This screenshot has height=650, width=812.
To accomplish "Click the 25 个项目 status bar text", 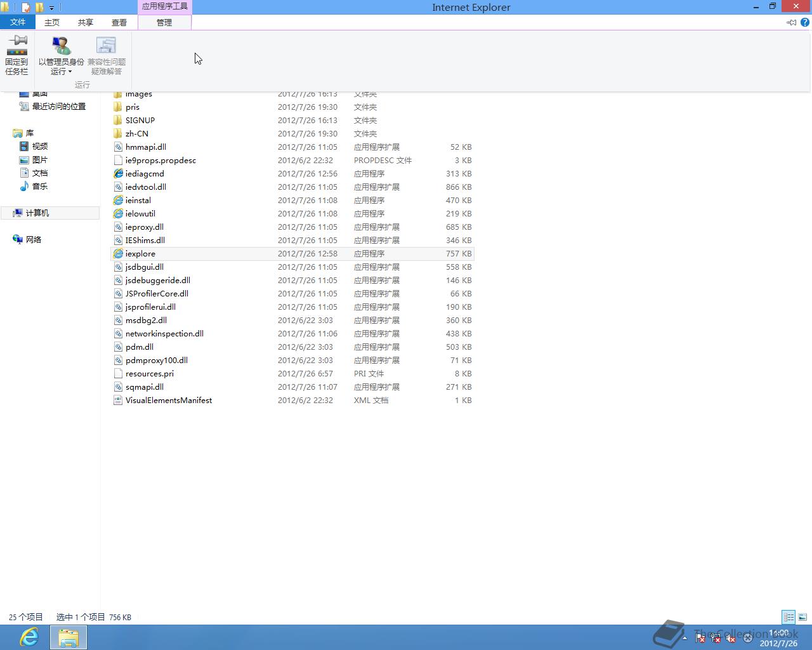I will (26, 617).
